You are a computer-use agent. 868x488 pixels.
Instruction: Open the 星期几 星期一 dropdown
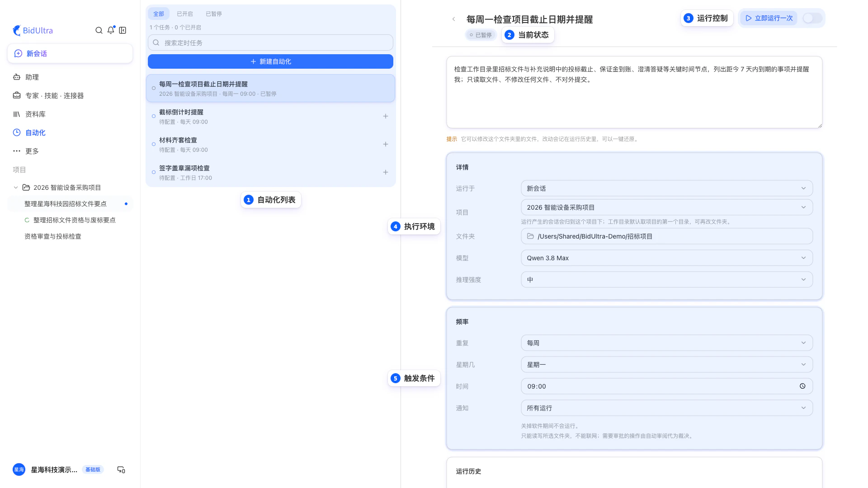667,365
